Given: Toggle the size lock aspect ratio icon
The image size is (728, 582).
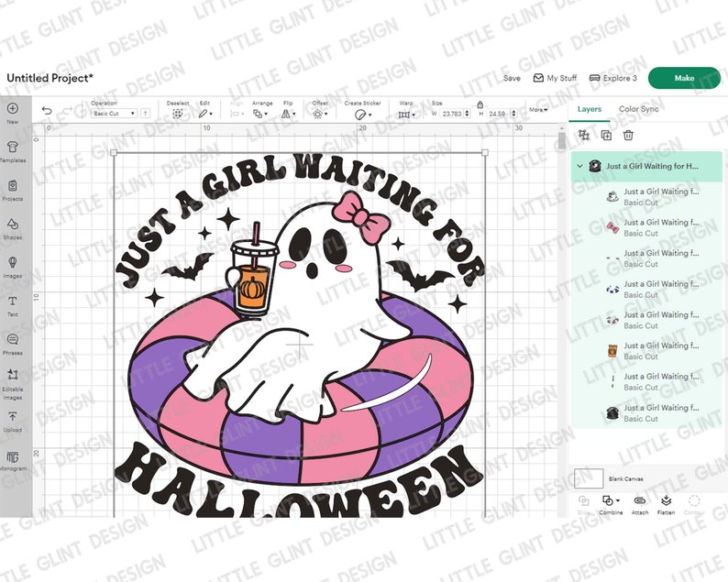Looking at the screenshot, I should point(480,104).
